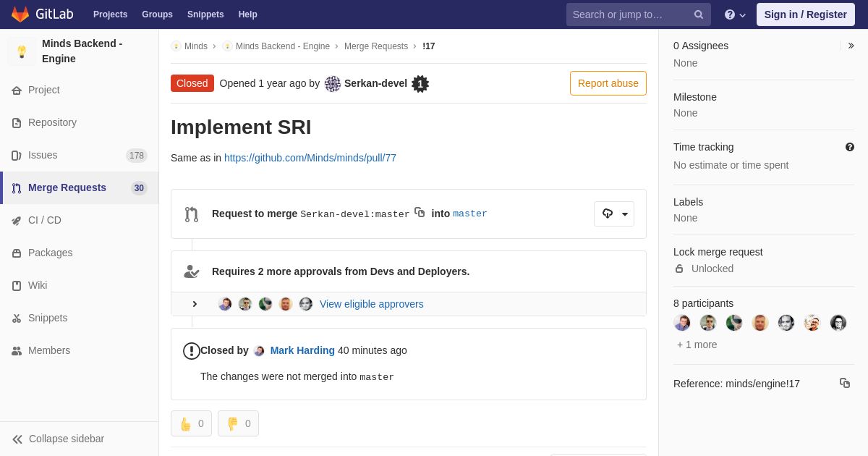
Task: Open the Projects menu in top navigation
Action: coord(110,14)
